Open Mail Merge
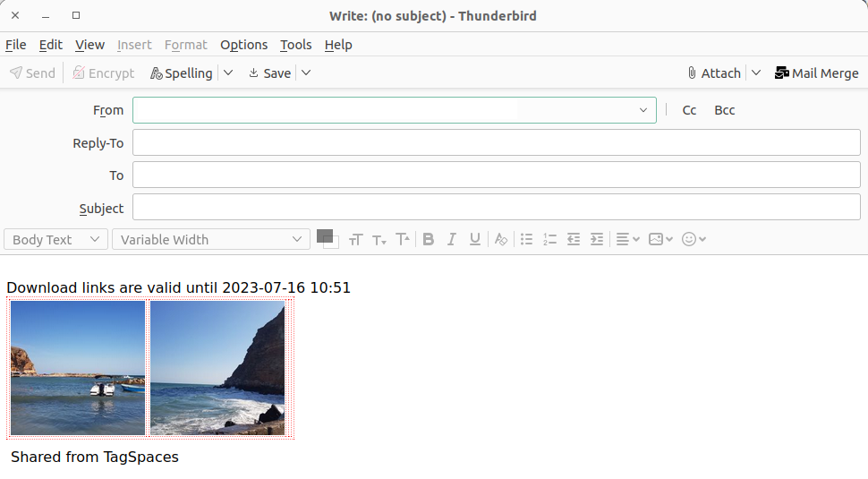Viewport: 868px width, 479px height. pyautogui.click(x=816, y=73)
